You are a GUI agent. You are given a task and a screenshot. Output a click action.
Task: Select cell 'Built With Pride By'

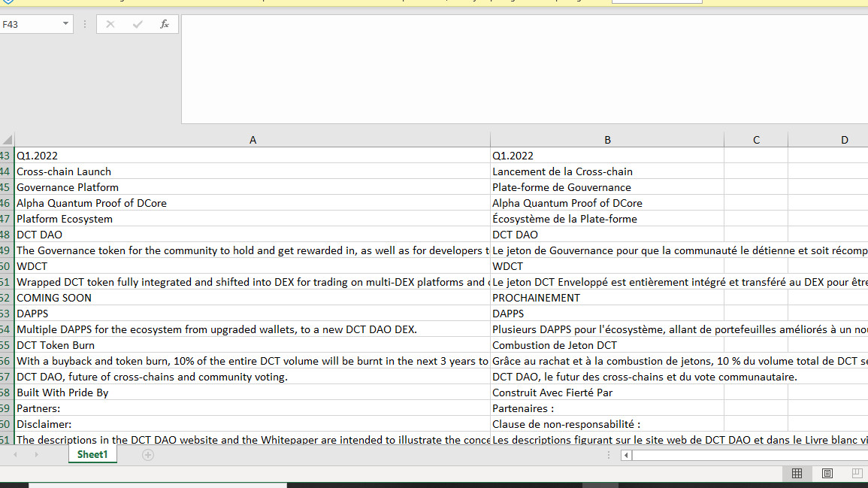click(x=253, y=393)
